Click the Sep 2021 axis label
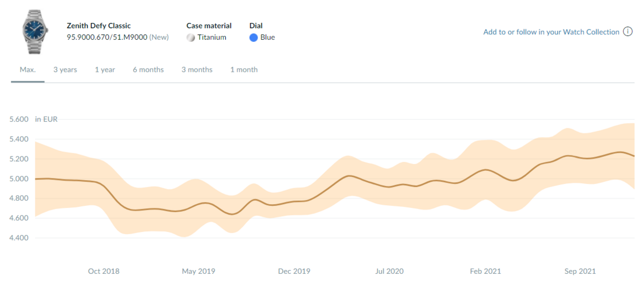This screenshot has width=644, height=291. (579, 271)
